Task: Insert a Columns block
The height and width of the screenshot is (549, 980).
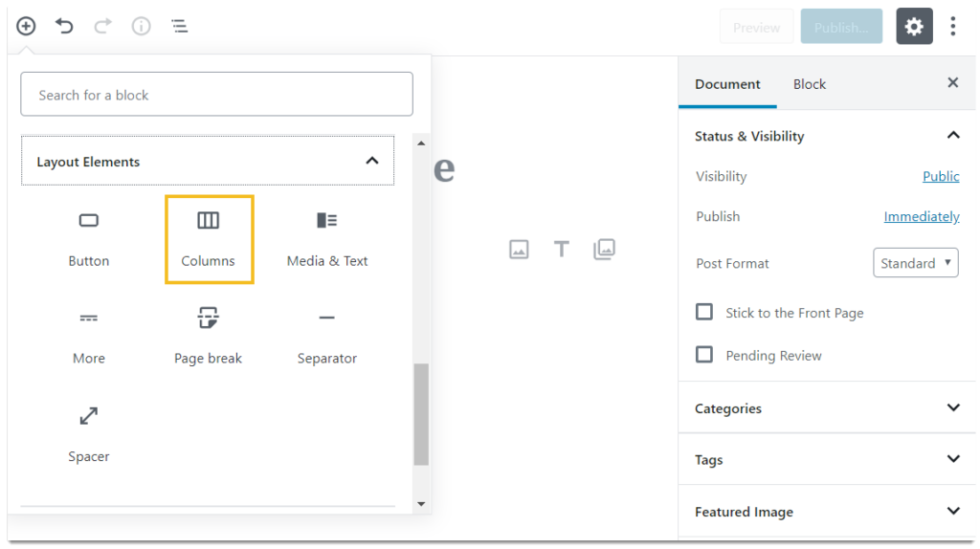Action: tap(209, 238)
